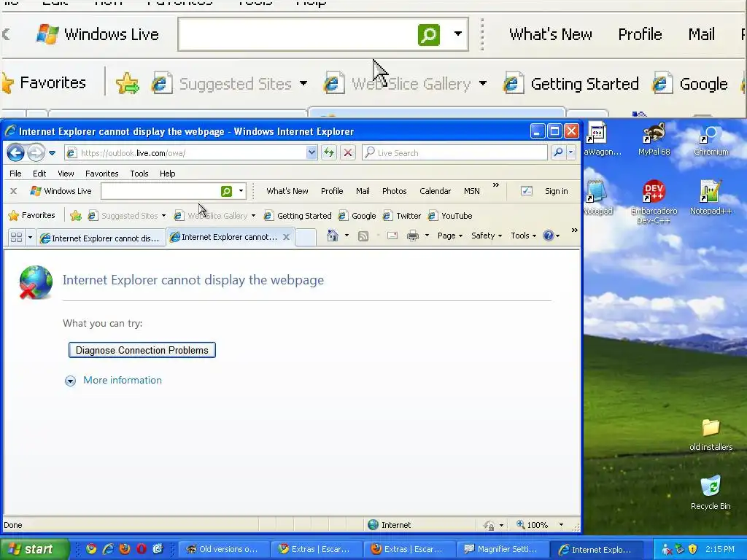Click the RSS feeds icon

tap(363, 236)
